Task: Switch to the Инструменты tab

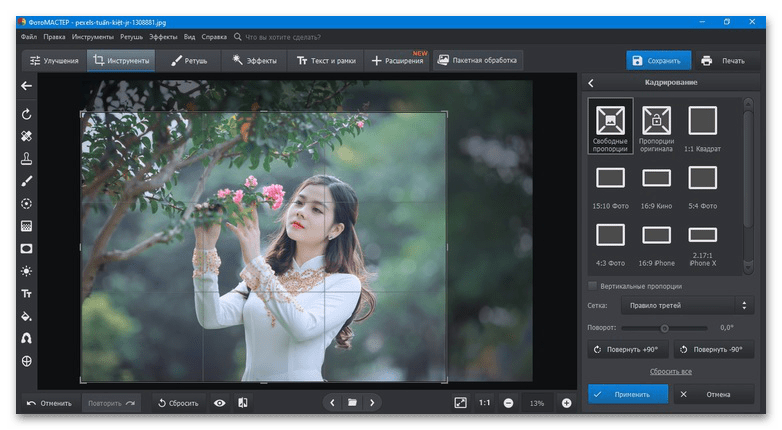Action: pos(121,60)
